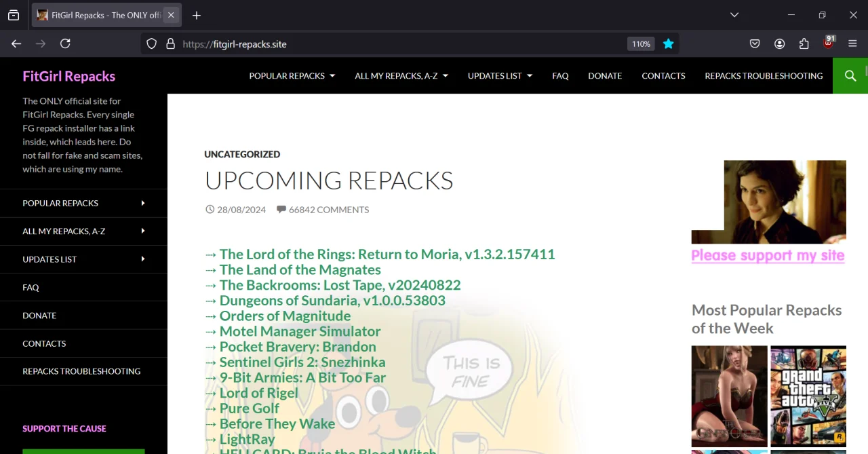Click Sentinel Girls 2: Snezhinka entry
The height and width of the screenshot is (454, 868).
[302, 362]
